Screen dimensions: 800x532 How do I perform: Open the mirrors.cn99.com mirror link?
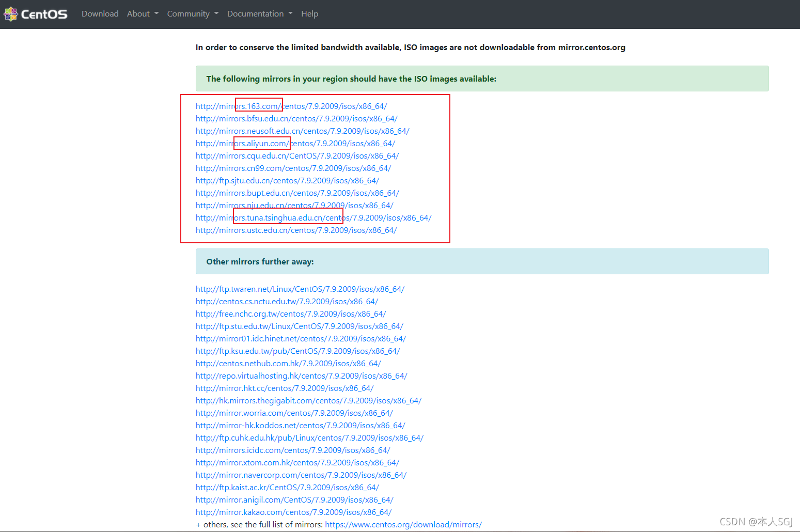coord(293,168)
